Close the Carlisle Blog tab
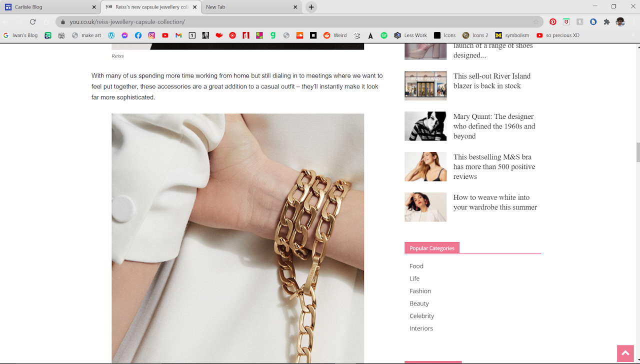The height and width of the screenshot is (364, 640). coord(94,7)
